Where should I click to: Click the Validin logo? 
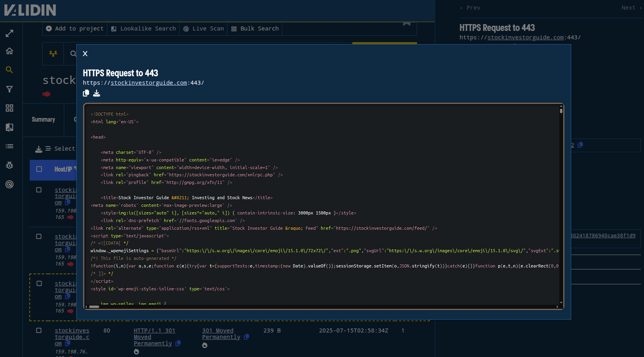30,10
